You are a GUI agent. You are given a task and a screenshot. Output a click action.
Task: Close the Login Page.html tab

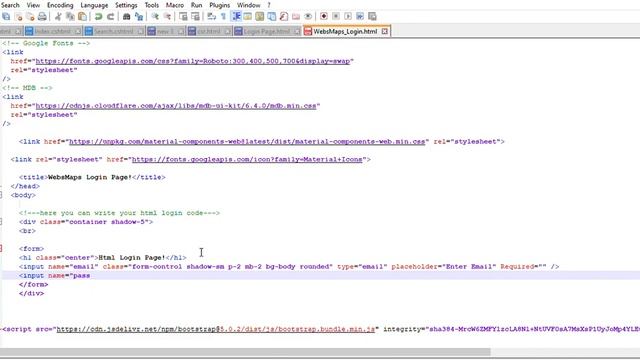(296, 31)
